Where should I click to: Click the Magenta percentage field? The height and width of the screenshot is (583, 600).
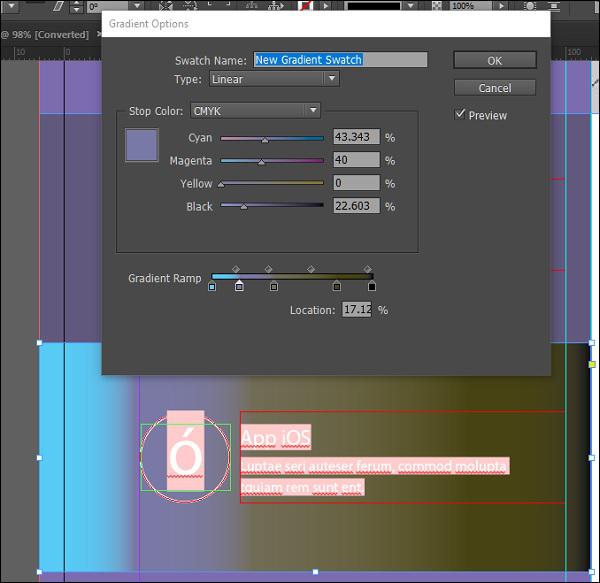pos(356,160)
